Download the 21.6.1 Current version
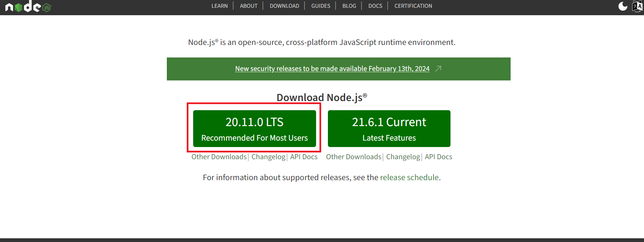 point(389,128)
